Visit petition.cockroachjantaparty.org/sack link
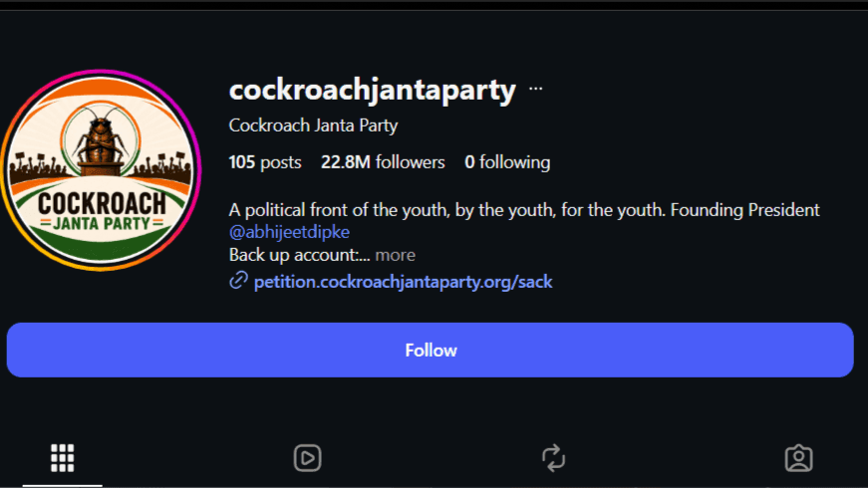The height and width of the screenshot is (488, 868). coord(403,282)
